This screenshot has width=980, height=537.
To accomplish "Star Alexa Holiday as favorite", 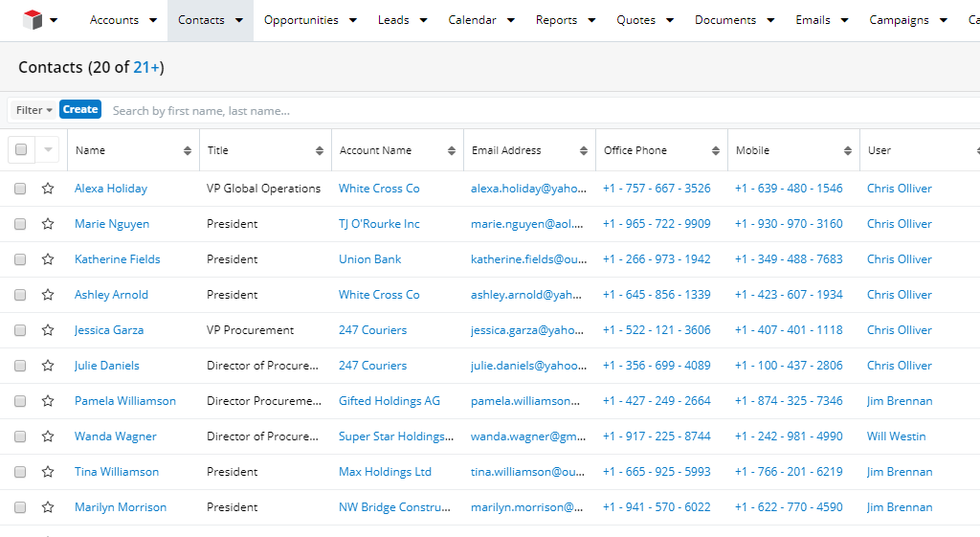I will [x=48, y=189].
